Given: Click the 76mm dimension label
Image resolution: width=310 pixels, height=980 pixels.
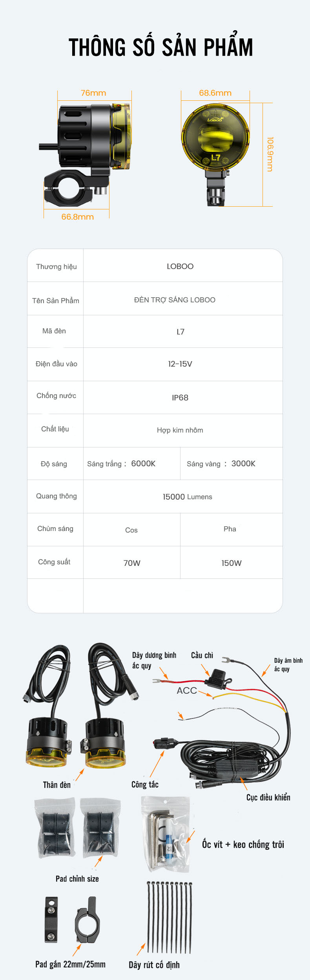Looking at the screenshot, I should tap(93, 93).
